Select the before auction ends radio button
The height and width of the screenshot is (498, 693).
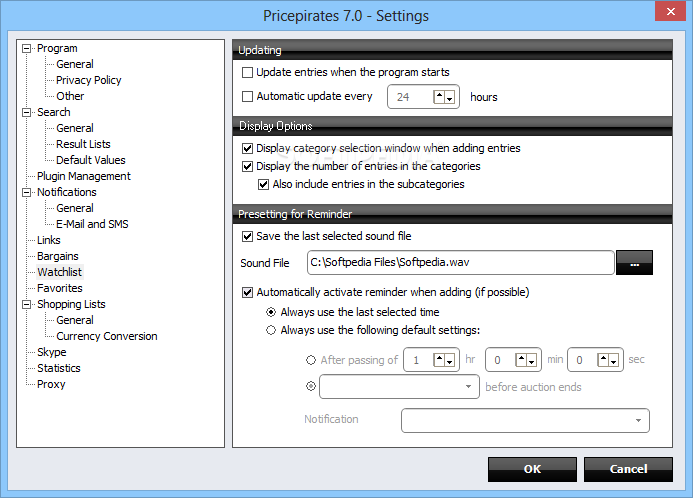point(311,387)
